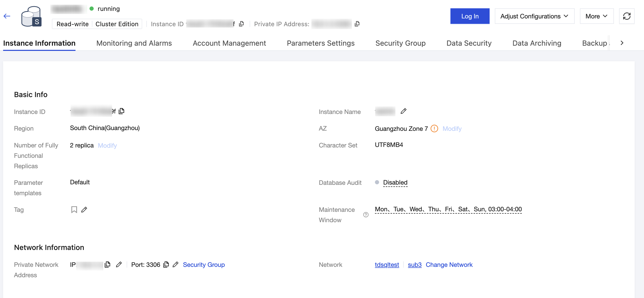This screenshot has height=298, width=644.
Task: Click the Tag bookmark icon
Action: (x=74, y=209)
